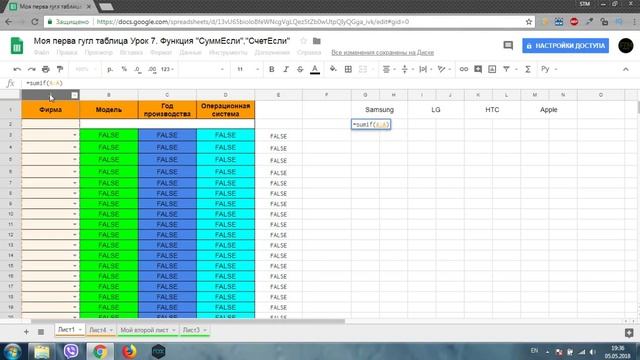
Task: Open the input tools Ру menu
Action: point(549,69)
